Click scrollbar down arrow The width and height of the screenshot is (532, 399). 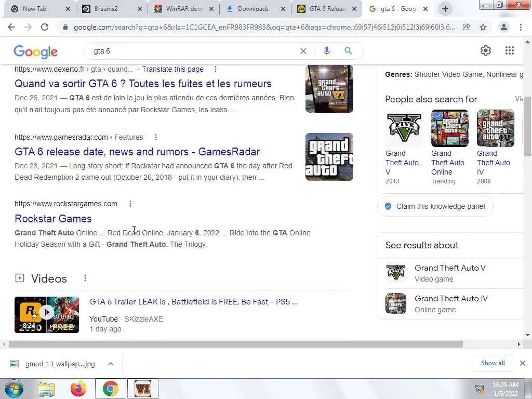527,335
